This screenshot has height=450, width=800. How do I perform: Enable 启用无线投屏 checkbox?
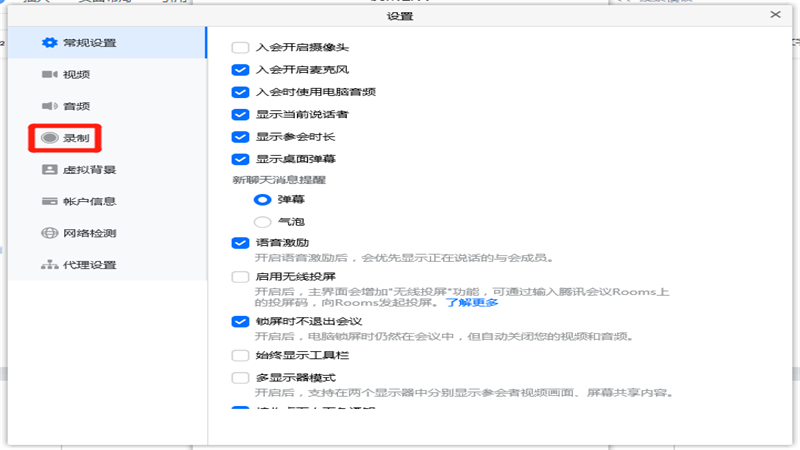click(x=240, y=277)
